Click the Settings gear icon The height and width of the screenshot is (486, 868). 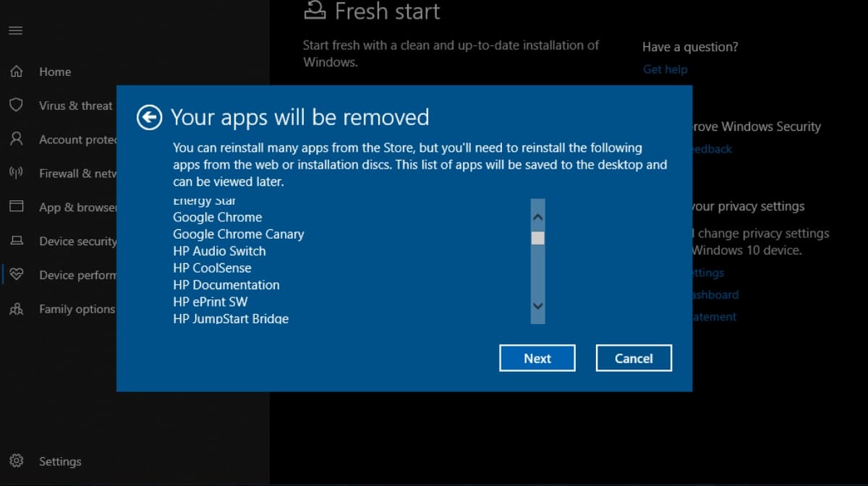click(17, 461)
